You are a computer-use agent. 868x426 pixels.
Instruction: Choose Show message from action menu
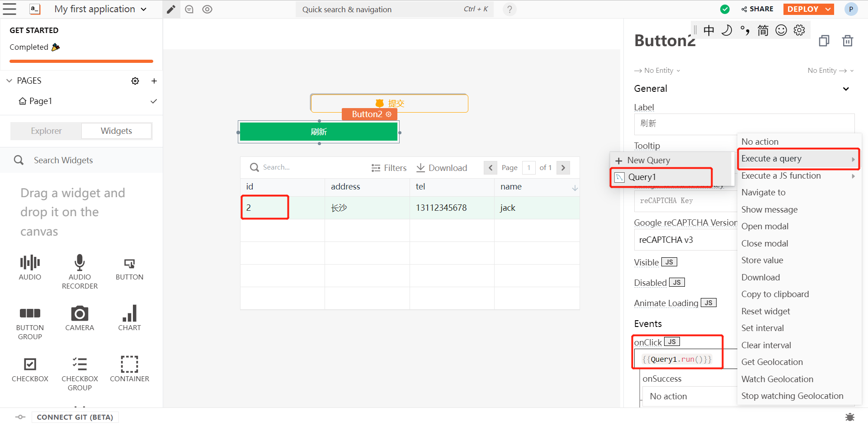tap(769, 209)
